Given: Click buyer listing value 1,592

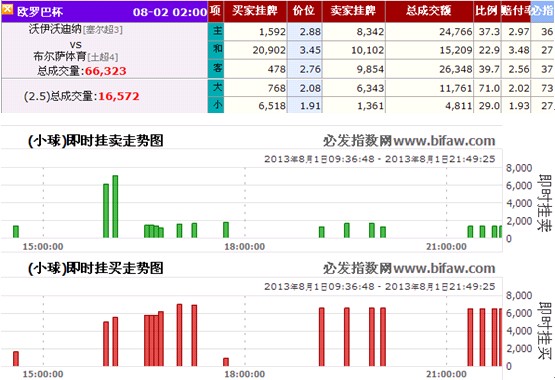Looking at the screenshot, I should pos(272,32).
